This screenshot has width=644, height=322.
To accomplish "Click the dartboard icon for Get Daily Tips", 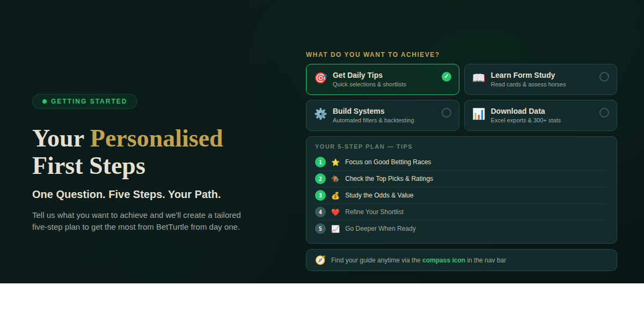I will click(x=320, y=78).
